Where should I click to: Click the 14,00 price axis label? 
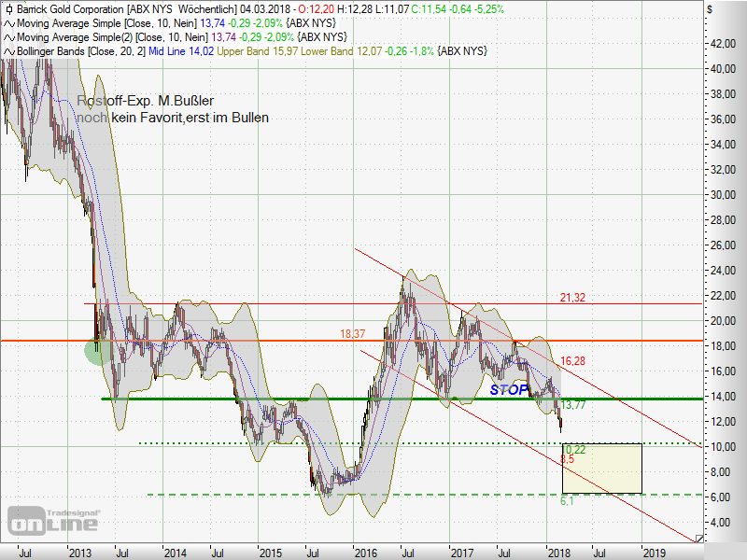pos(723,396)
